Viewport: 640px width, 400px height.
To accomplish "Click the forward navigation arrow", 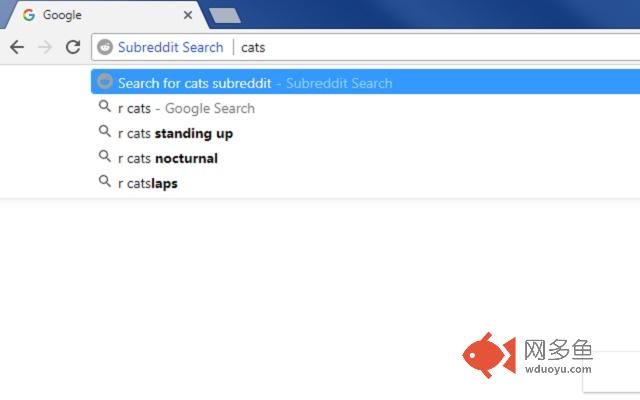I will 45,47.
